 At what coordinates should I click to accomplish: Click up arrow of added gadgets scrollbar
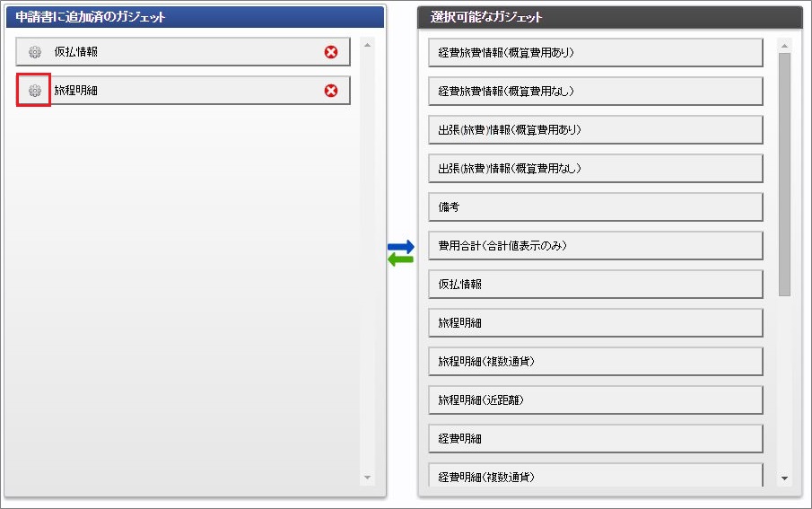click(x=367, y=45)
